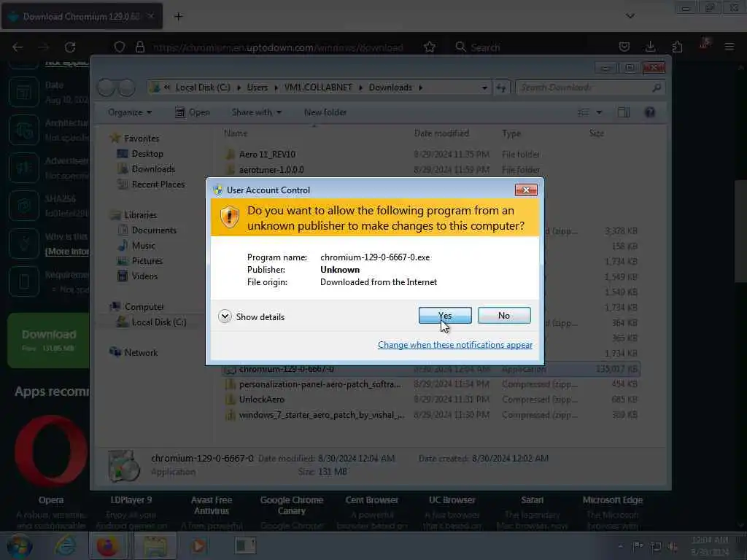Confirm the UAC prompt with Yes
The image size is (747, 560).
click(445, 315)
